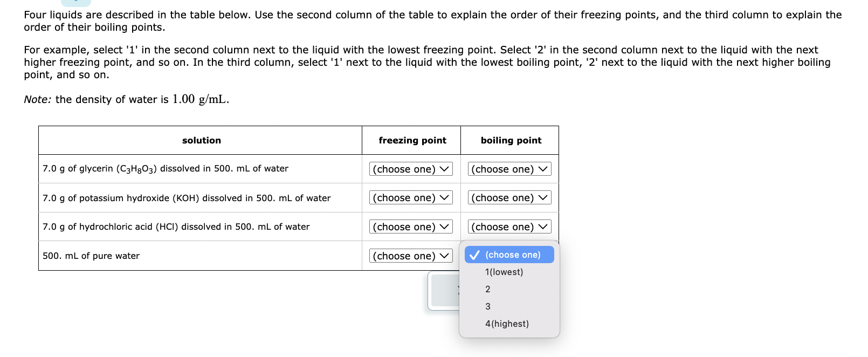
Task: Open hydrochloric acid freezing point dropdown
Action: 411,226
